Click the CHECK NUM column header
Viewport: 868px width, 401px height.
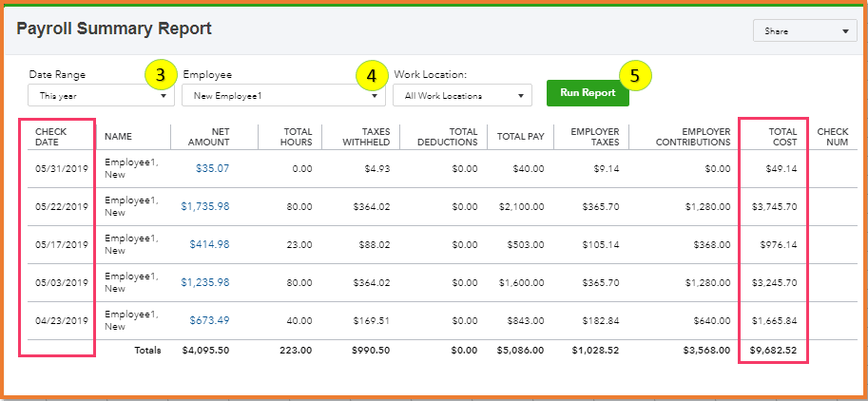833,137
